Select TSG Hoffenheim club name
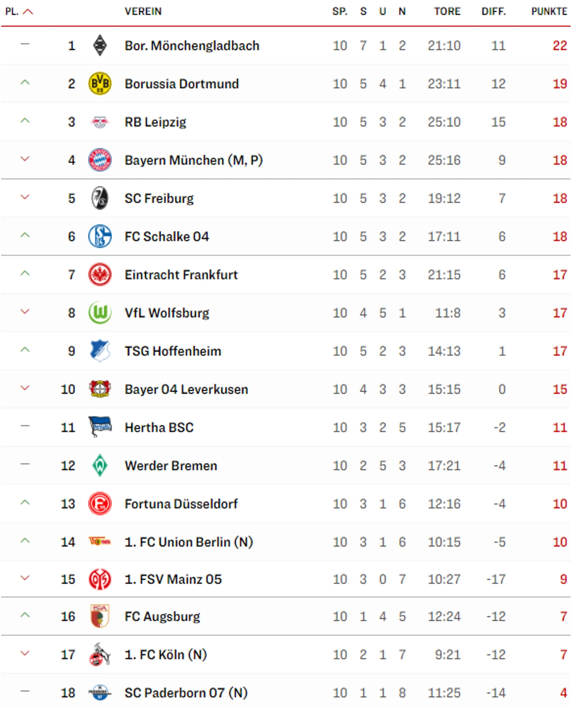The height and width of the screenshot is (707, 588). [173, 351]
